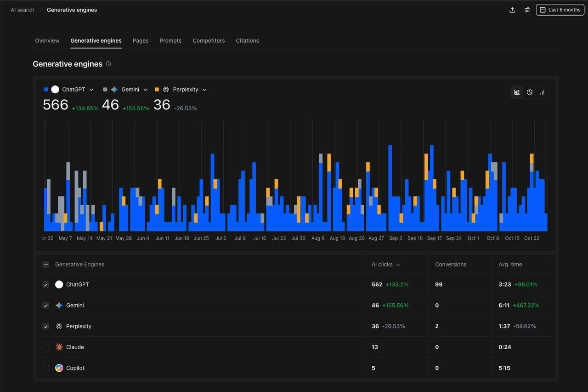This screenshot has height=392, width=588.
Task: Click the Perplexity logo icon in the table
Action: tap(59, 326)
